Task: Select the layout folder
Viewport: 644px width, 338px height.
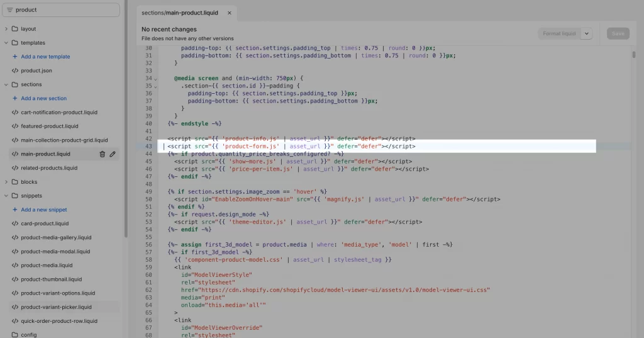Action: 28,29
